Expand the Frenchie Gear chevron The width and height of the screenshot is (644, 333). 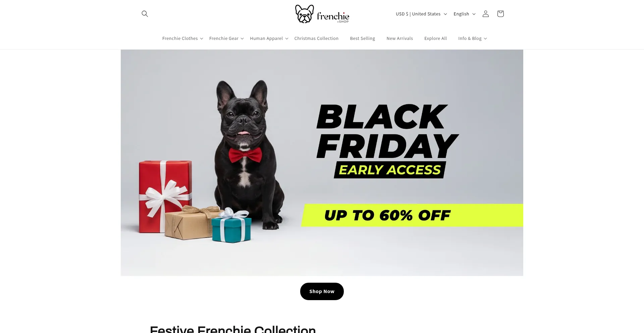coord(242,39)
